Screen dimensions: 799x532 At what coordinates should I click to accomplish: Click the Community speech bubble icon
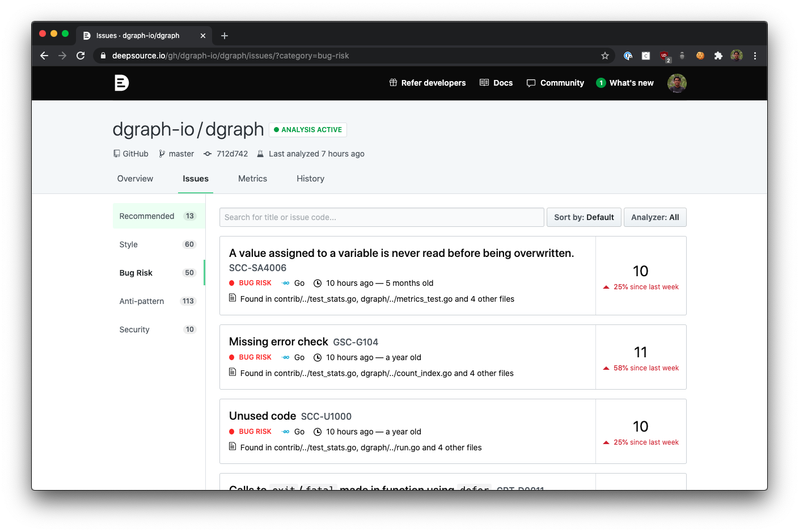(531, 83)
